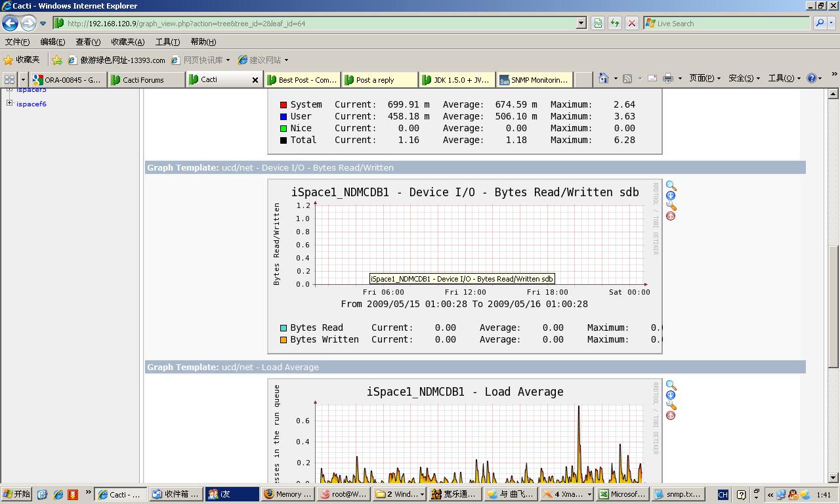Viewport: 840px width, 504px height.
Task: Open the 网页快讯库 favorites item
Action: click(x=201, y=60)
